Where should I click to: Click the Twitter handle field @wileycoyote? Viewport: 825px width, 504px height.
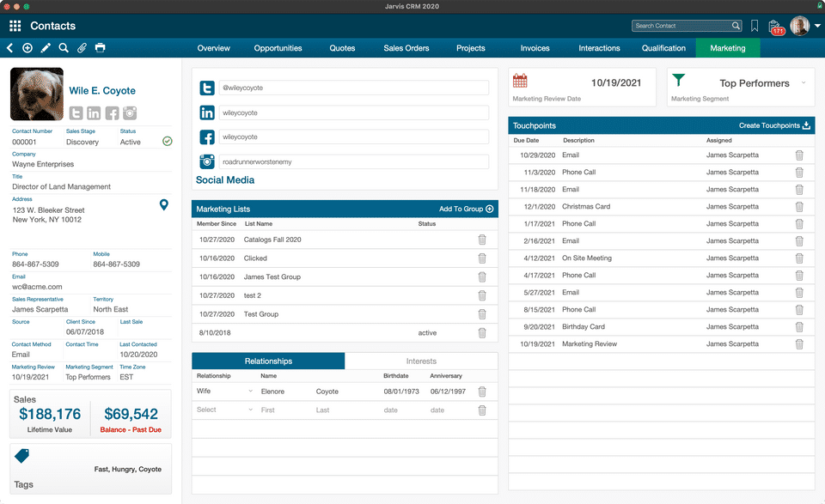click(x=353, y=88)
